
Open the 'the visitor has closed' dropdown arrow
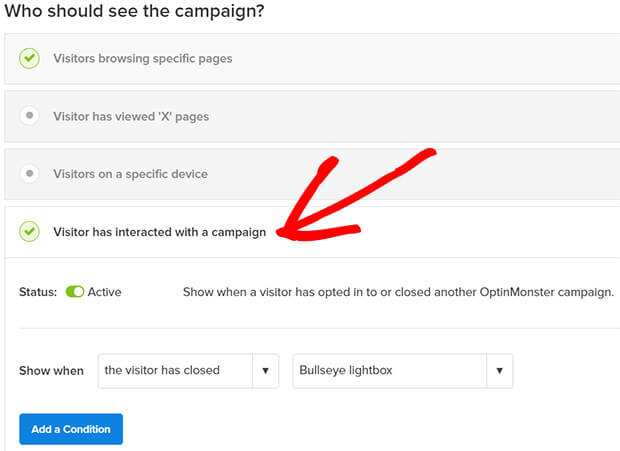(x=265, y=371)
